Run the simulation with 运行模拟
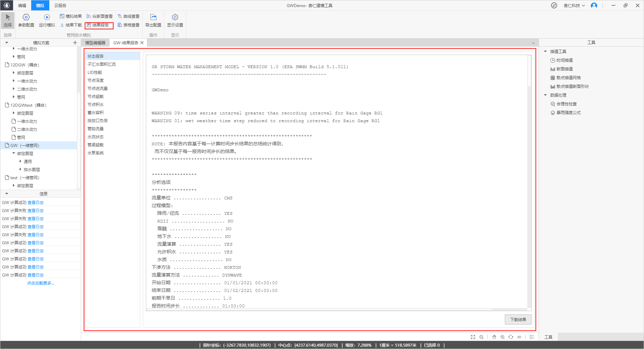The height and width of the screenshot is (349, 644). tap(47, 21)
